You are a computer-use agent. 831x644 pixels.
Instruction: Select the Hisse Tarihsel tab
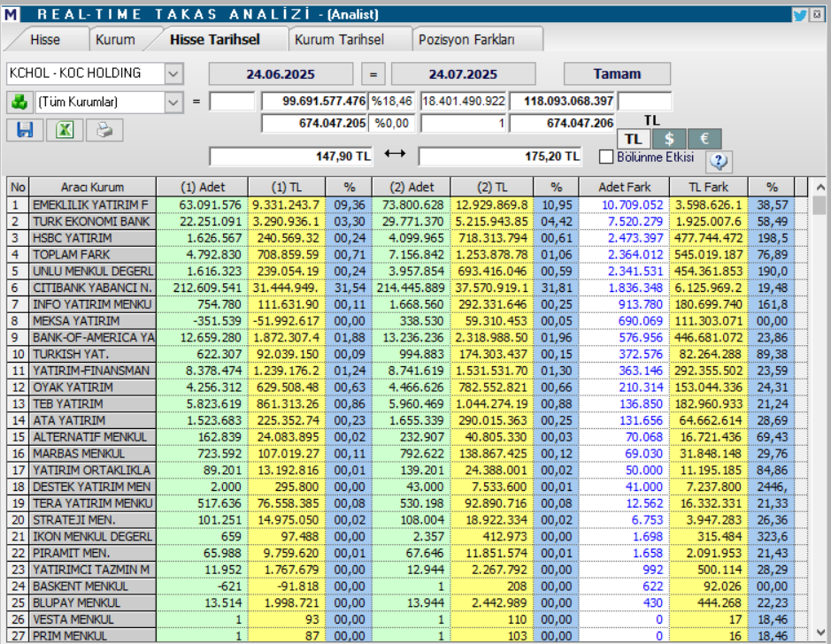click(215, 40)
